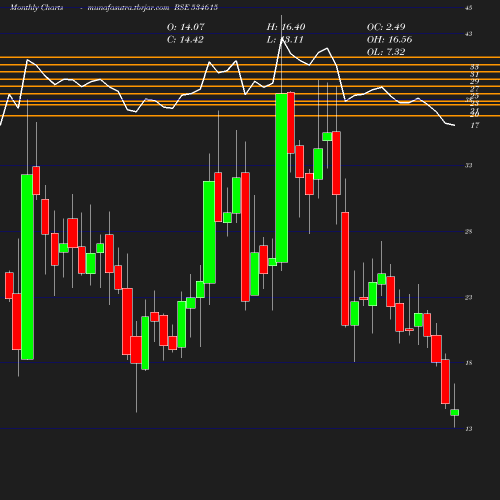Click the '13' price axis label

469,429
